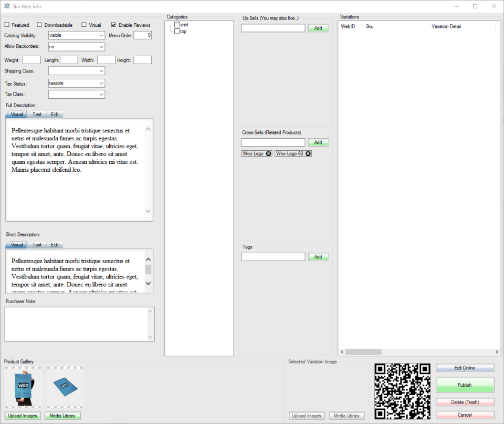The width and height of the screenshot is (504, 424).
Task: Click the Menu Order field
Action: pyautogui.click(x=142, y=35)
